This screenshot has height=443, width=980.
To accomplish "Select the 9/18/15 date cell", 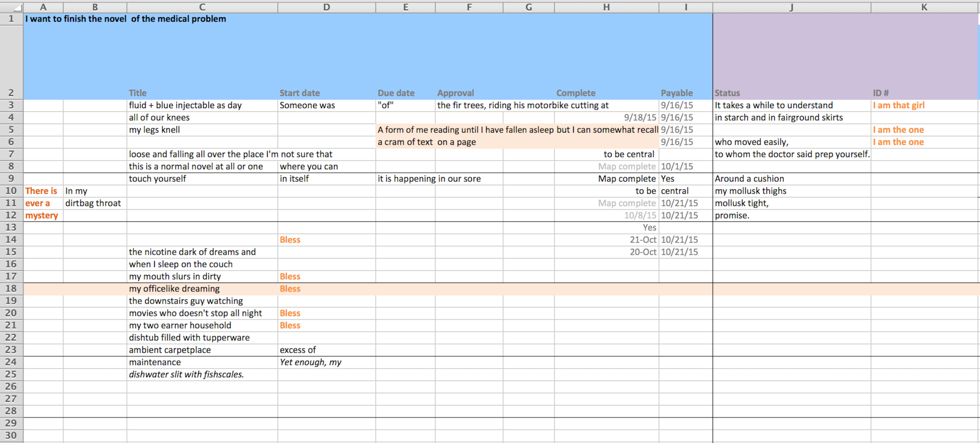I will click(607, 117).
